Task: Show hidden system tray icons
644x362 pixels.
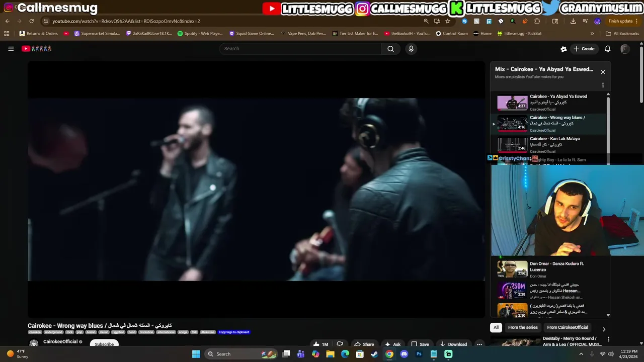Action: pos(581,354)
